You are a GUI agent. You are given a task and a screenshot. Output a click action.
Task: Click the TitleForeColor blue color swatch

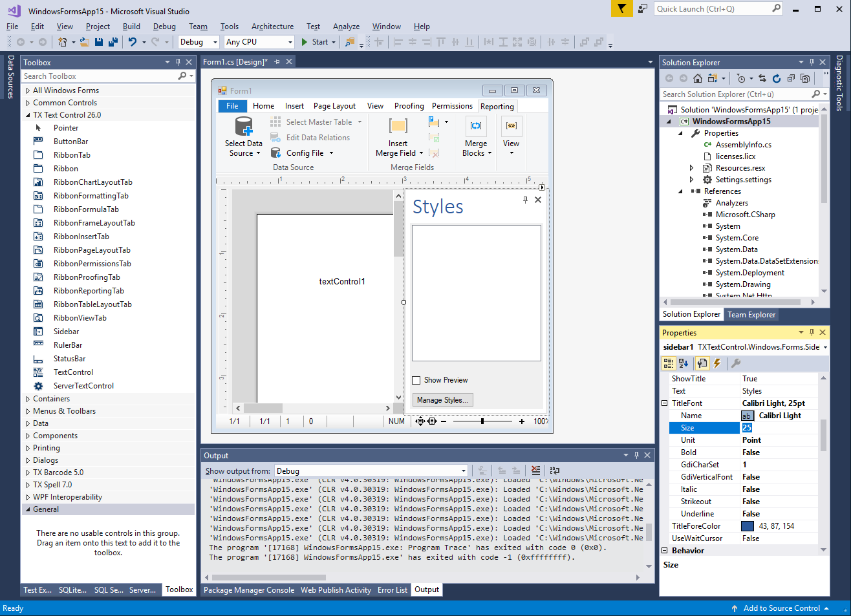pyautogui.click(x=748, y=526)
